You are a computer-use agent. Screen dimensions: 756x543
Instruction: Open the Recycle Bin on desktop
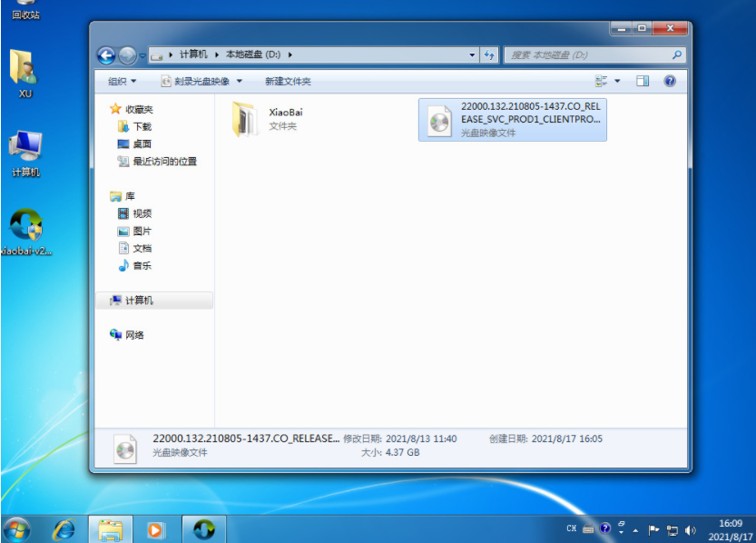(25, 7)
